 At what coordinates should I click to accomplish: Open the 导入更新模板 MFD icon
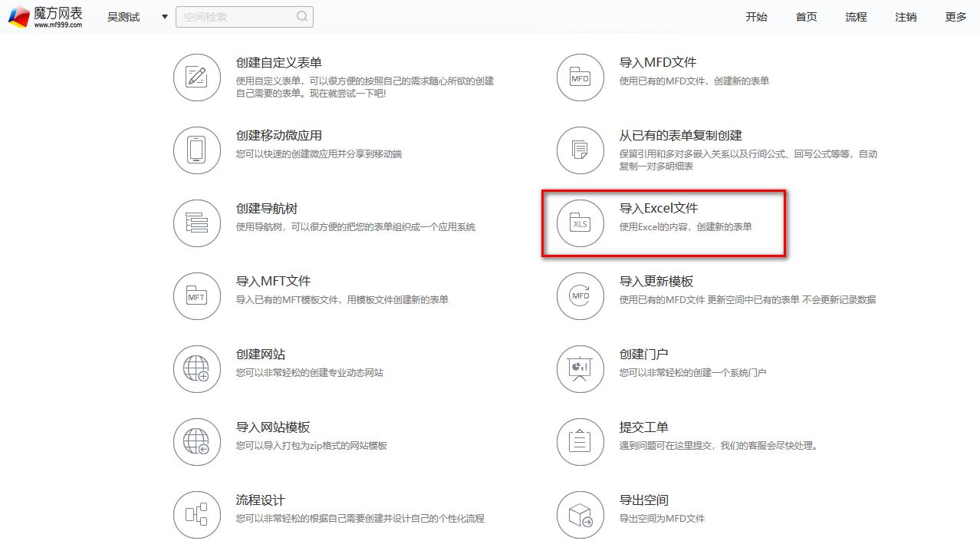pos(580,296)
